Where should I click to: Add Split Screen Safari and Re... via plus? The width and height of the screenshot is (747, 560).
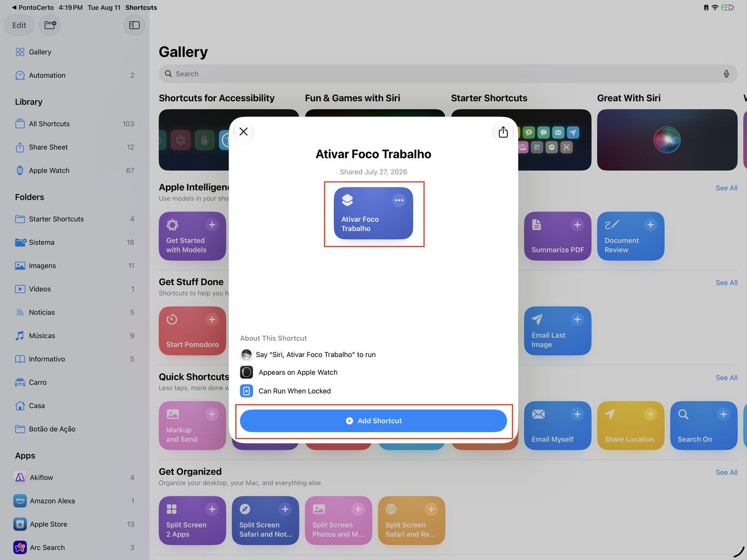point(431,509)
